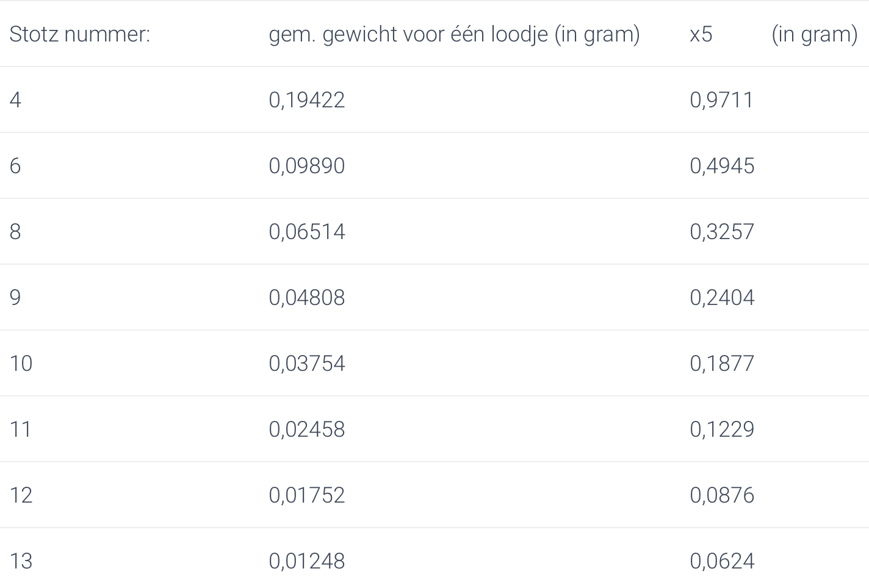This screenshot has height=588, width=869.
Task: Click the last '(in gram)' header text
Action: pos(814,34)
